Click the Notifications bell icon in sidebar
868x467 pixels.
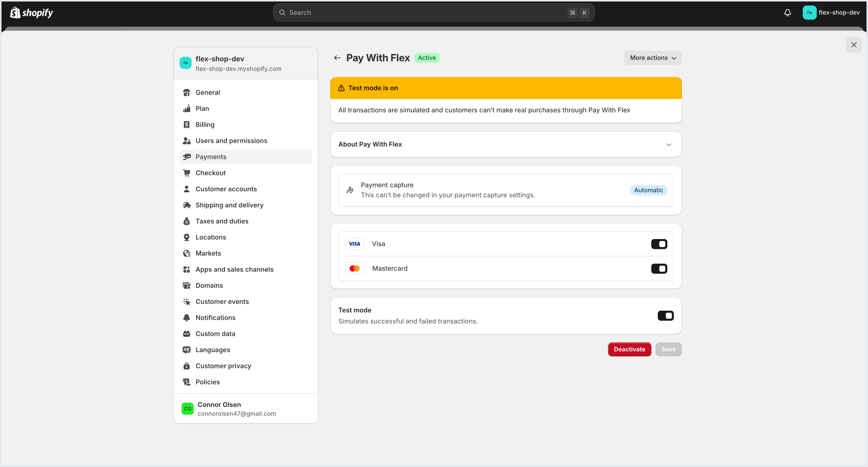tap(186, 318)
